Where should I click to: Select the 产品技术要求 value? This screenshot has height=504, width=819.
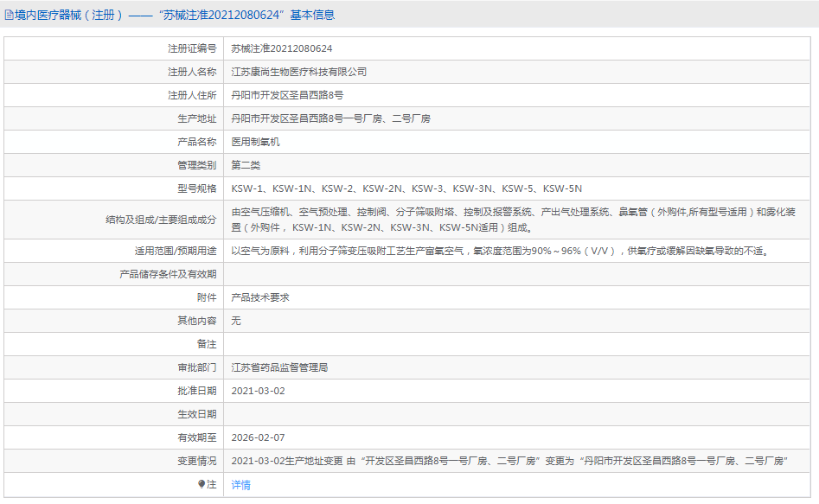coord(260,297)
